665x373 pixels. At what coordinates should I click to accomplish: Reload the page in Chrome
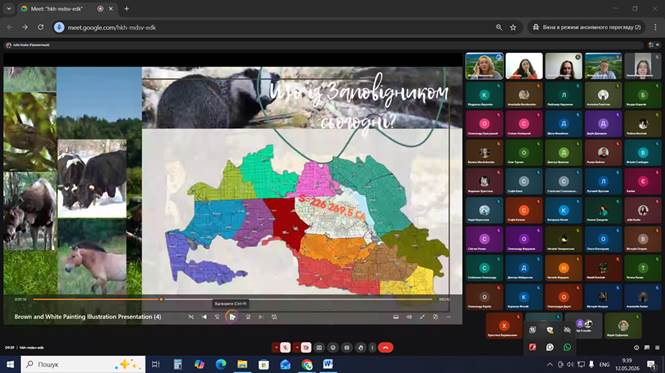(41, 27)
